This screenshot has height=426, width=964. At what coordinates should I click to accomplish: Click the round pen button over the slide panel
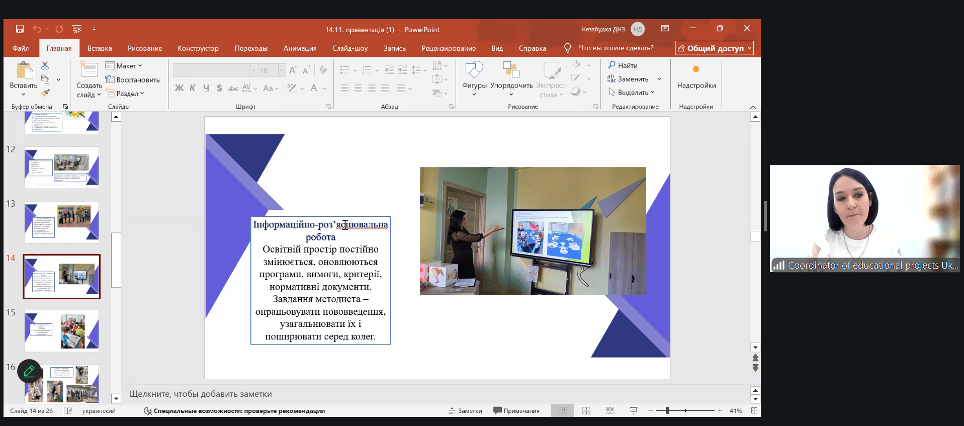coord(29,369)
